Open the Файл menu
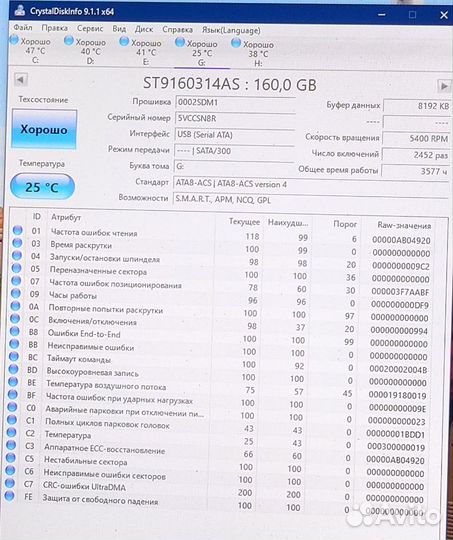The height and width of the screenshot is (540, 453). 23,28
